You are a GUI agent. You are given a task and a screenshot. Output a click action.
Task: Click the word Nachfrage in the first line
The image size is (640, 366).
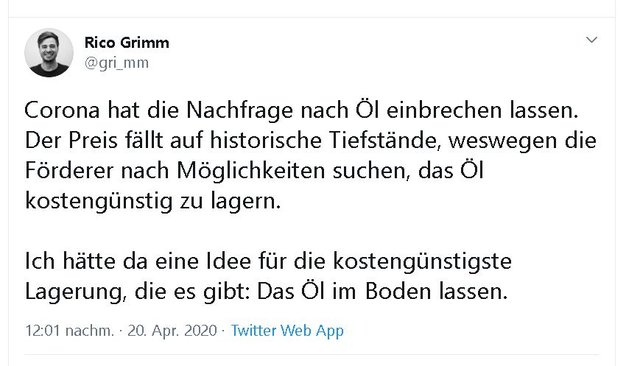(x=240, y=110)
